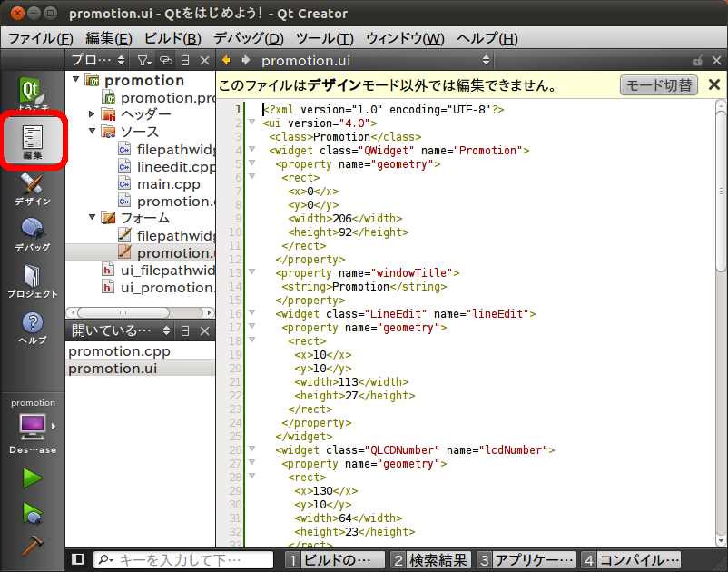Switch to Design mode in sidebar
Screen dimensions: 728x572
[32, 188]
